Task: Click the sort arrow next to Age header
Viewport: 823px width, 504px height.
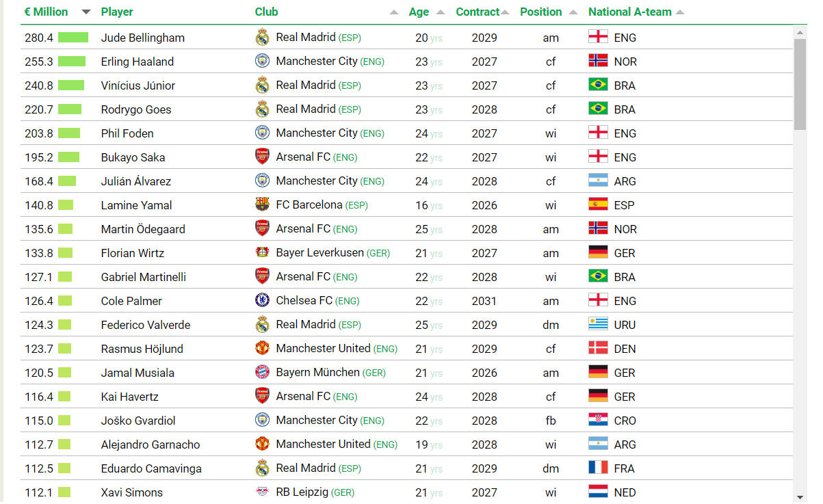Action: [x=441, y=12]
